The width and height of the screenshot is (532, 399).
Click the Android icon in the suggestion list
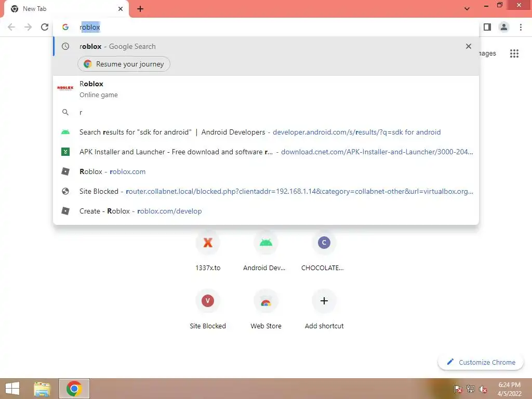click(65, 132)
